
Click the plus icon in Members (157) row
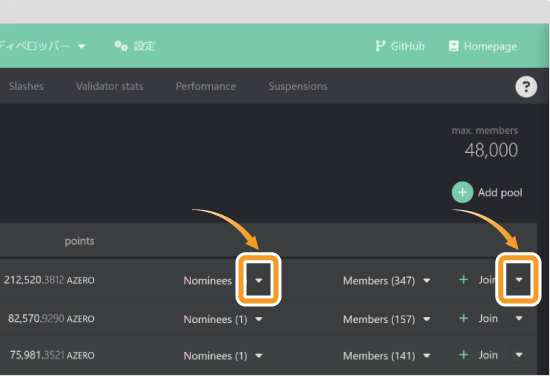(463, 318)
